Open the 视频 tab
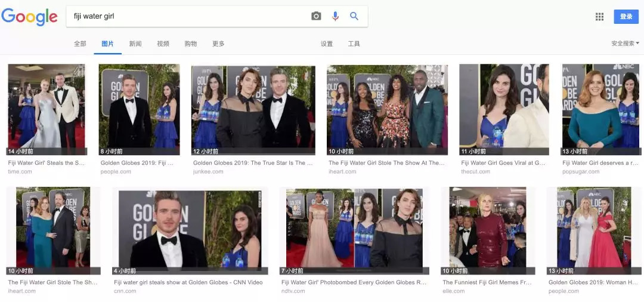644x302 pixels. pyautogui.click(x=163, y=44)
